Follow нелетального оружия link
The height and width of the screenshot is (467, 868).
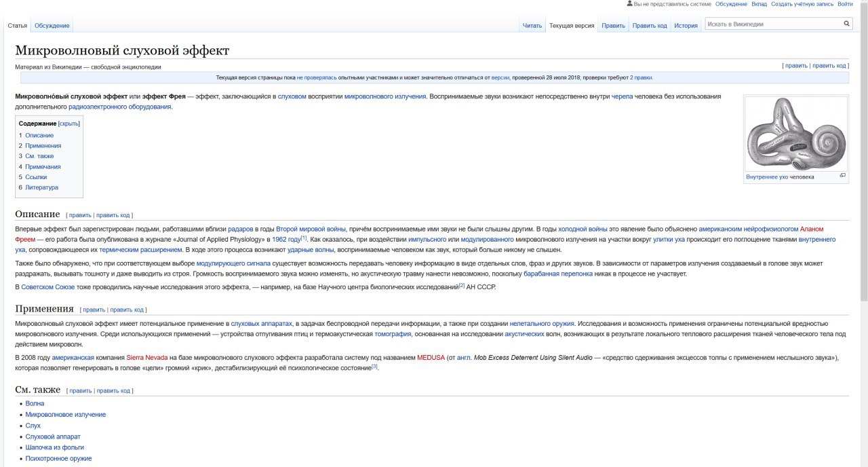pos(542,324)
